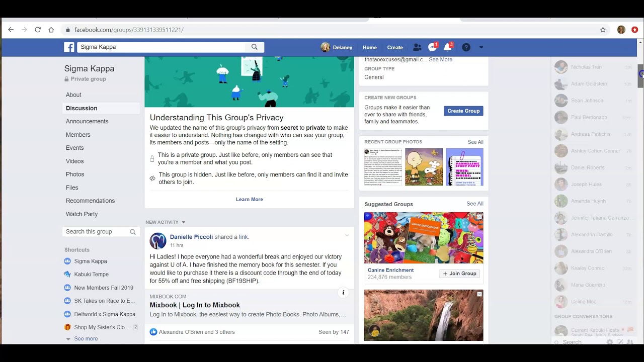Screen dimensions: 644x362
Task: Click Learn More about group privacy
Action: 250,200
